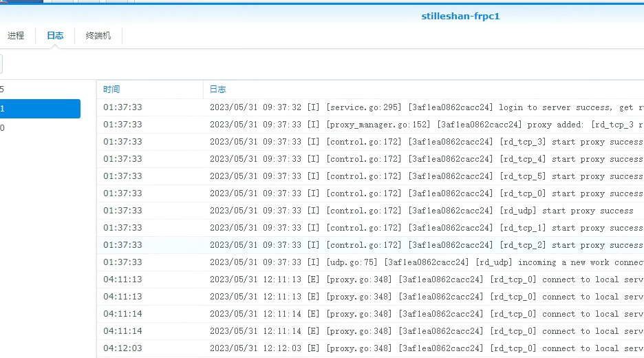644x358 pixels.
Task: Click the 日志 column header in the table
Action: [x=217, y=89]
